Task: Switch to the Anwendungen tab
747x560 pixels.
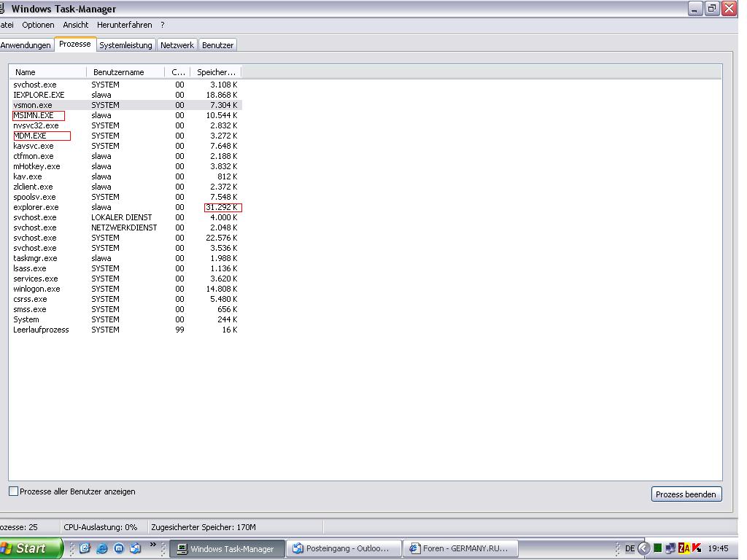Action: point(26,45)
